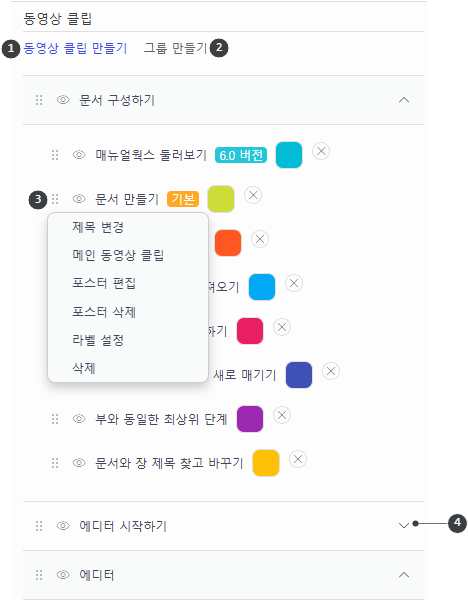
Task: Delete the 부와 동일한 최상위 단계 clip via X
Action: pos(282,415)
